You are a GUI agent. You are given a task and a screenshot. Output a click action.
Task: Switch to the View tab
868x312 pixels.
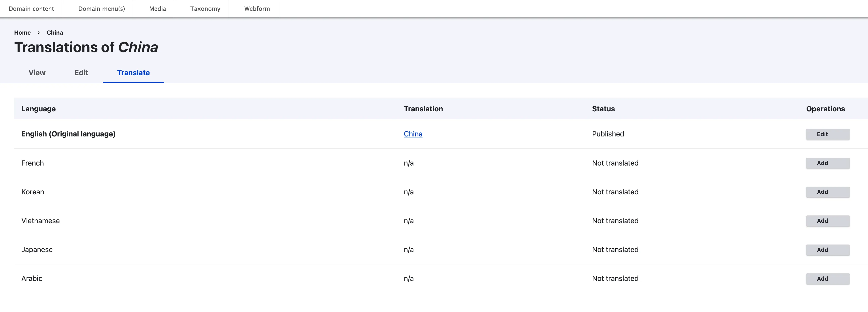click(x=37, y=73)
